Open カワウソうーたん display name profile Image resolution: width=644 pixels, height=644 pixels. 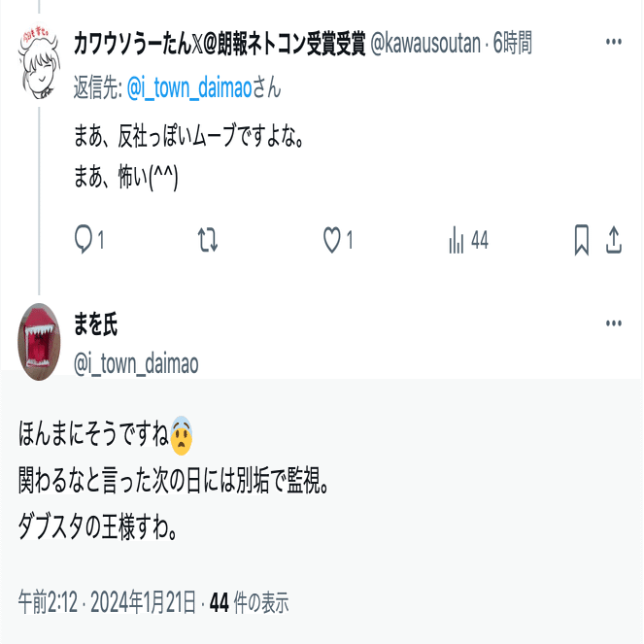(220, 43)
